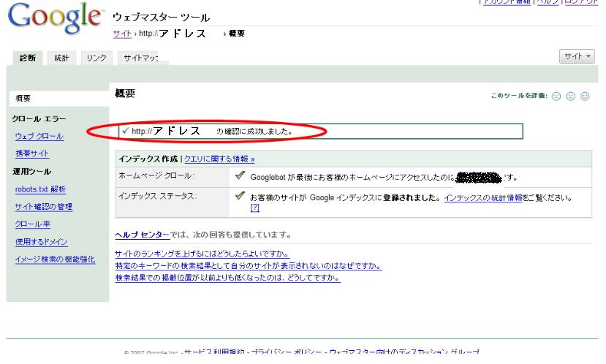Image resolution: width=606 pixels, height=364 pixels.
Task: Rate tool with the neutral face icon
Action: (570, 96)
